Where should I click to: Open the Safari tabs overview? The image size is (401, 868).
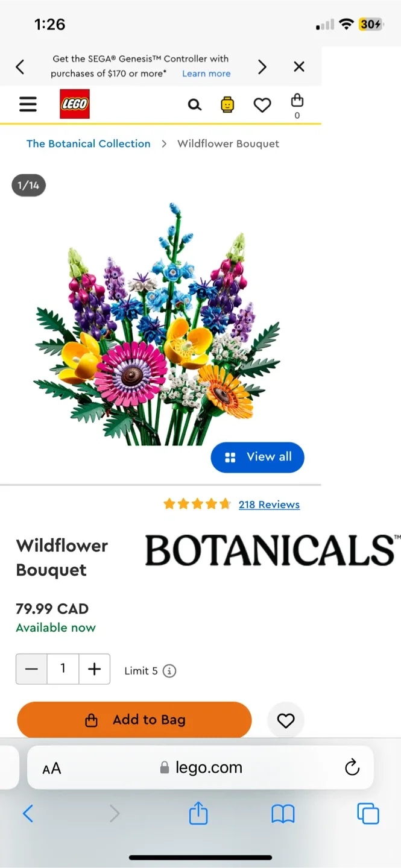(368, 814)
